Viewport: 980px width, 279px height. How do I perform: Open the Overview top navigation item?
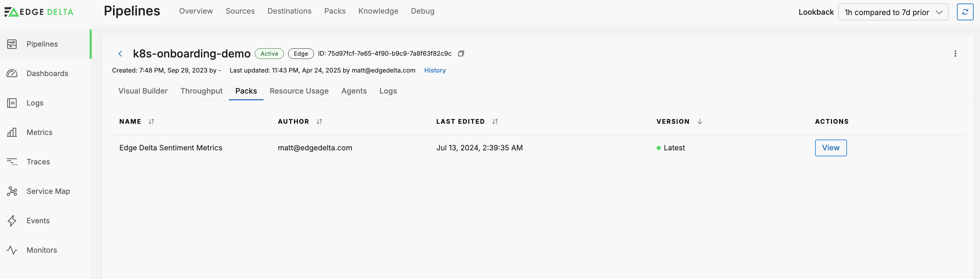(196, 11)
